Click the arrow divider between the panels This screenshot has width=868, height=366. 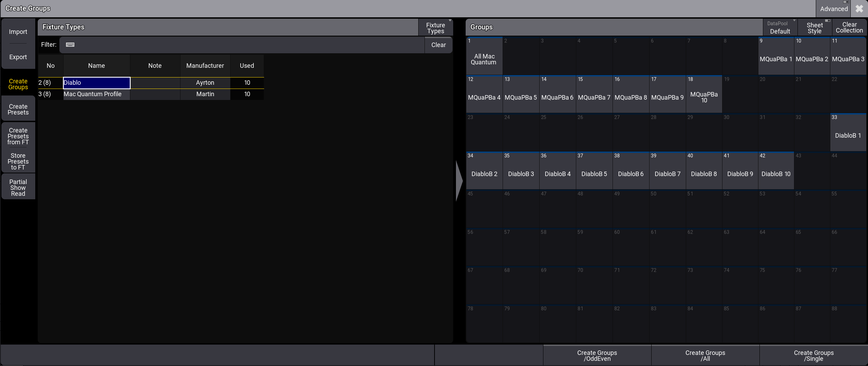pos(459,181)
